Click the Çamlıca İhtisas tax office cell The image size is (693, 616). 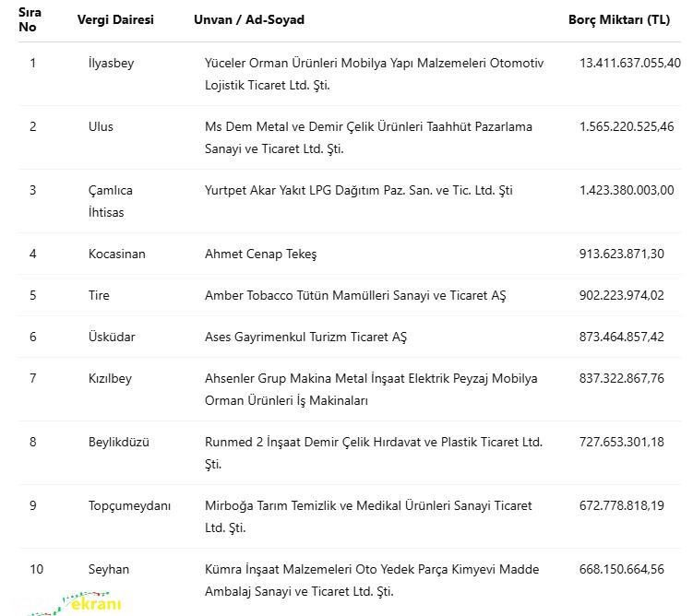click(x=111, y=201)
